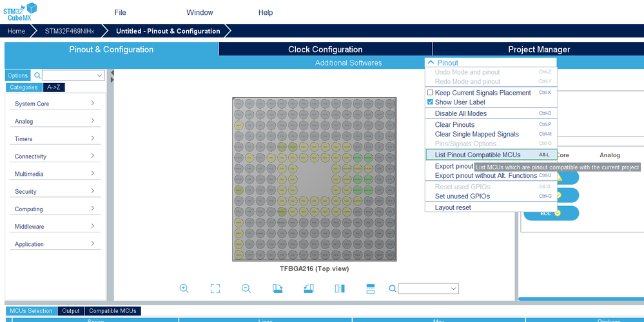This screenshot has height=322, width=644.
Task: Go to the Home breadcrumb
Action: click(x=16, y=31)
